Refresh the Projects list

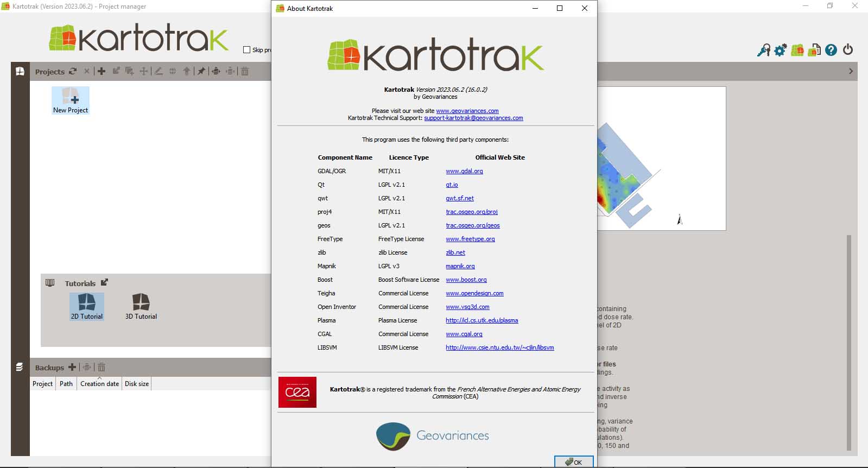73,71
